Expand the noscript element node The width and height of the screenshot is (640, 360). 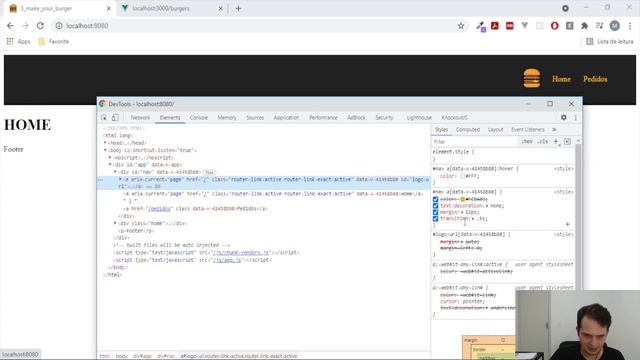click(x=110, y=158)
